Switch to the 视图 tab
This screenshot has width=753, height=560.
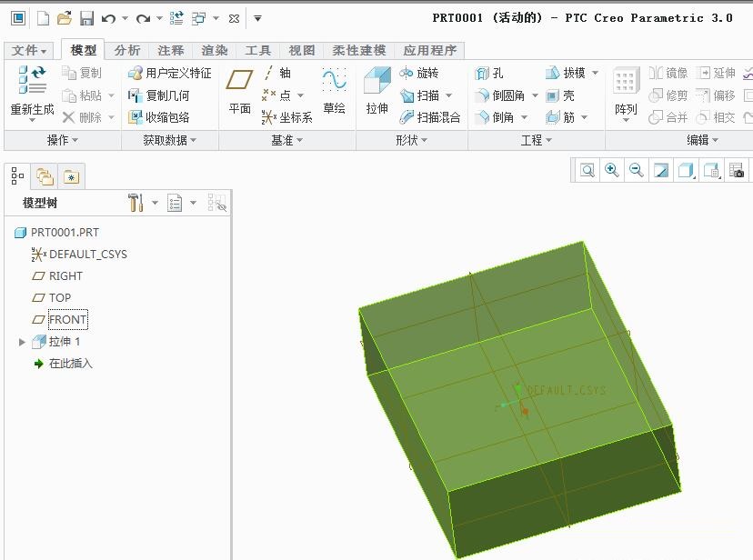pos(302,50)
